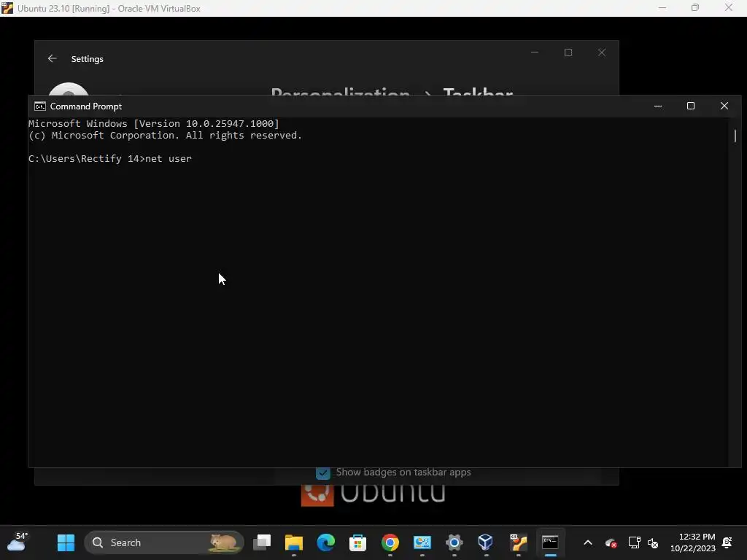747x560 pixels.
Task: Toggle 'Show badges on taskbar apps' checkbox
Action: 323,472
